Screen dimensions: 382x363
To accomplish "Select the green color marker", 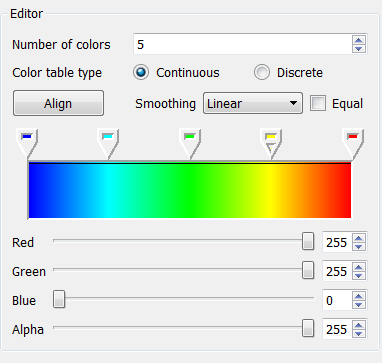I will click(x=190, y=143).
